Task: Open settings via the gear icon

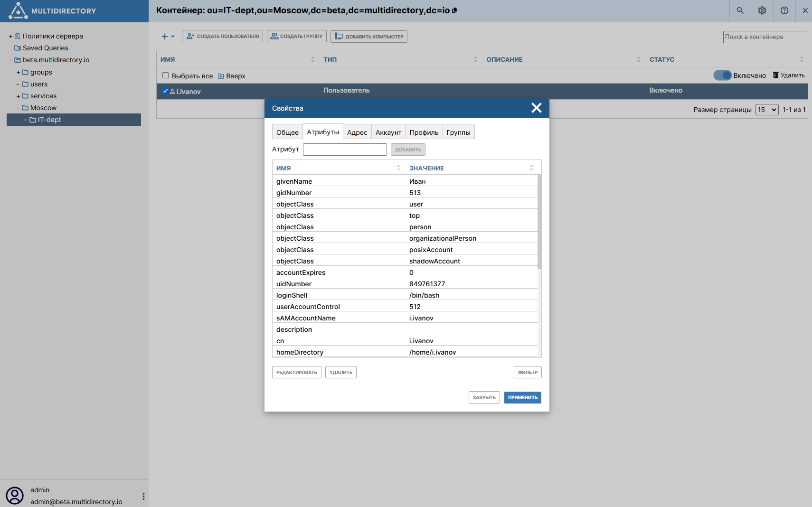Action: click(x=762, y=10)
